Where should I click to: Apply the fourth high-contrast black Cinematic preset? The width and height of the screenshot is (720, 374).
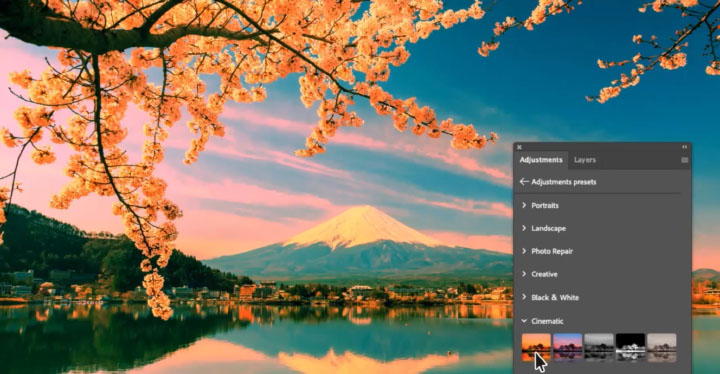tap(630, 347)
